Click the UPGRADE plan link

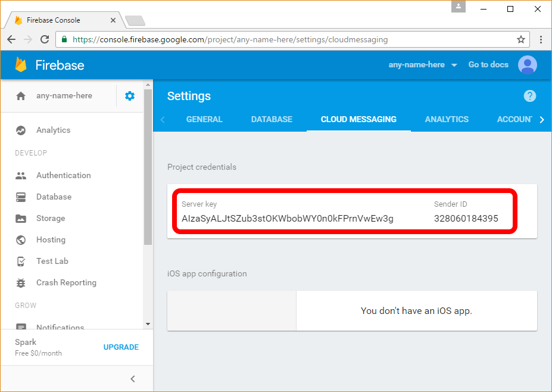pos(121,347)
